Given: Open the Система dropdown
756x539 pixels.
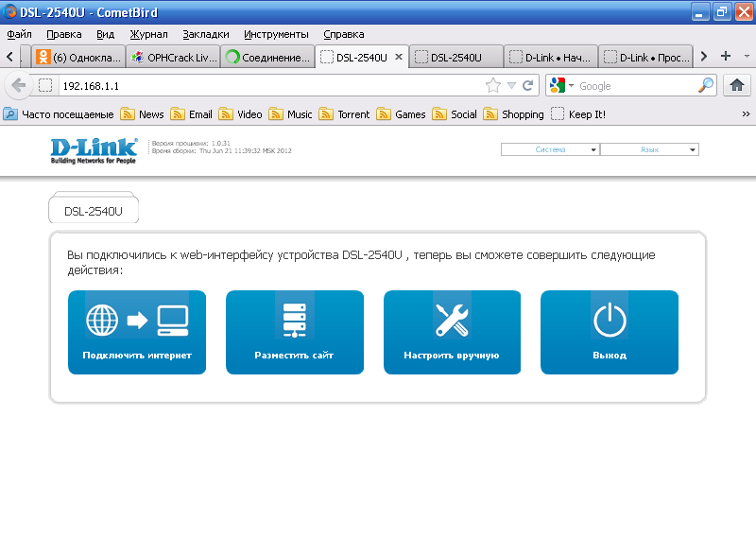Looking at the screenshot, I should [550, 149].
